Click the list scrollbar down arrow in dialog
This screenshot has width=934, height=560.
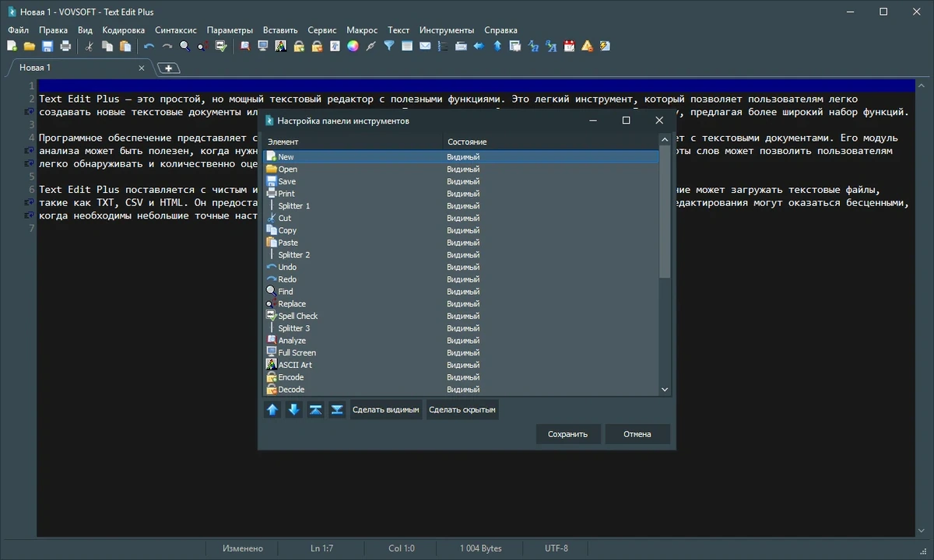pos(665,390)
